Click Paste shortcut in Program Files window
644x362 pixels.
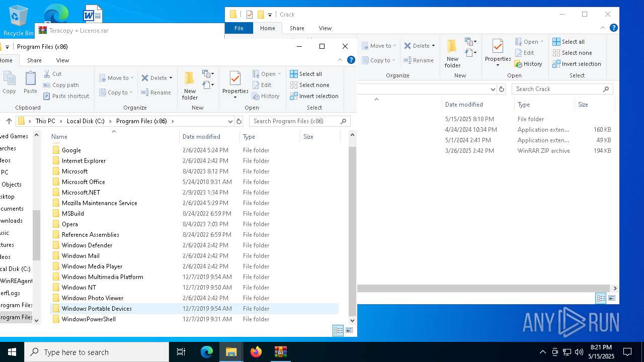tap(66, 96)
